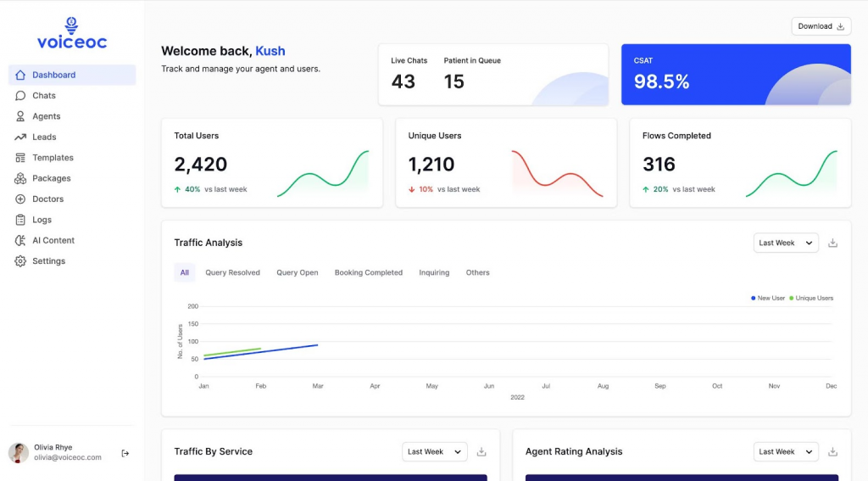Open AI Content label in sidebar

(53, 240)
